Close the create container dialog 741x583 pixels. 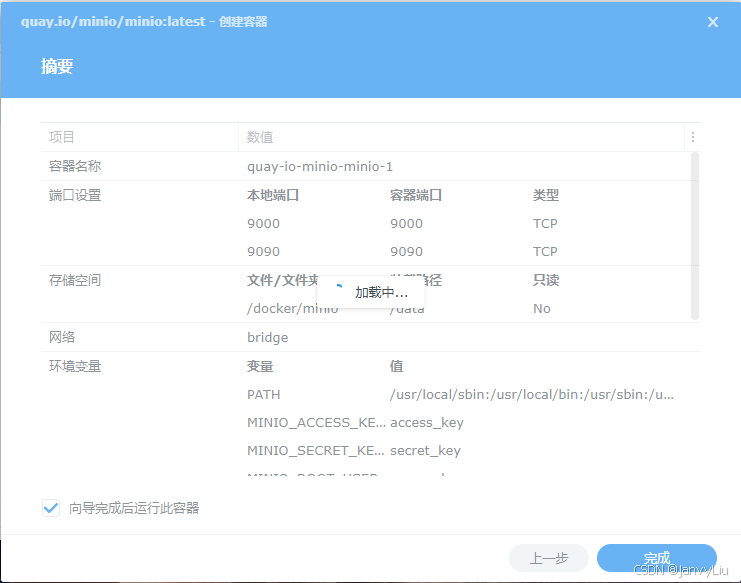coord(712,22)
